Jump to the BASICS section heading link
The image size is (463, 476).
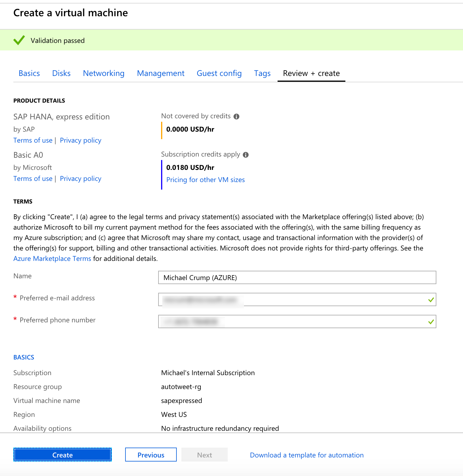[24, 357]
